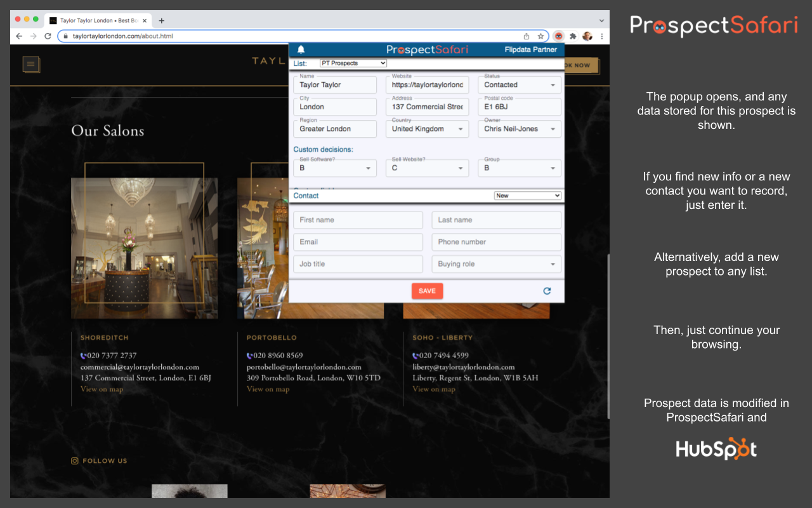Image resolution: width=812 pixels, height=508 pixels.
Task: Click the Name field with Taylor Taylor
Action: point(335,84)
